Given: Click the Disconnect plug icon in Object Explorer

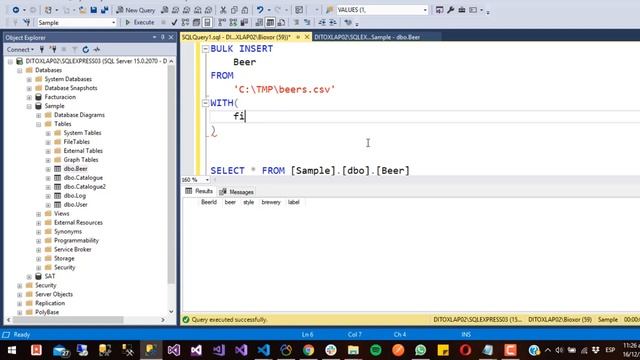Looking at the screenshot, I should pyautogui.click(x=53, y=49).
